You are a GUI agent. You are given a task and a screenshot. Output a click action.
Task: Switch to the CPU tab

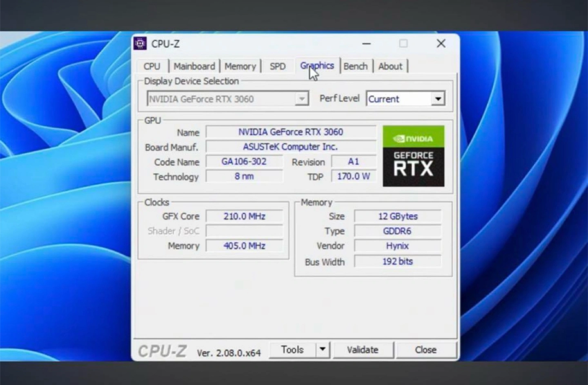click(152, 66)
